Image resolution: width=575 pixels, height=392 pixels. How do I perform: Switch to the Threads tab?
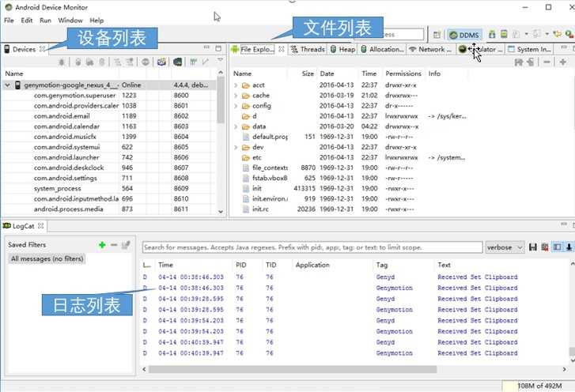pos(308,50)
